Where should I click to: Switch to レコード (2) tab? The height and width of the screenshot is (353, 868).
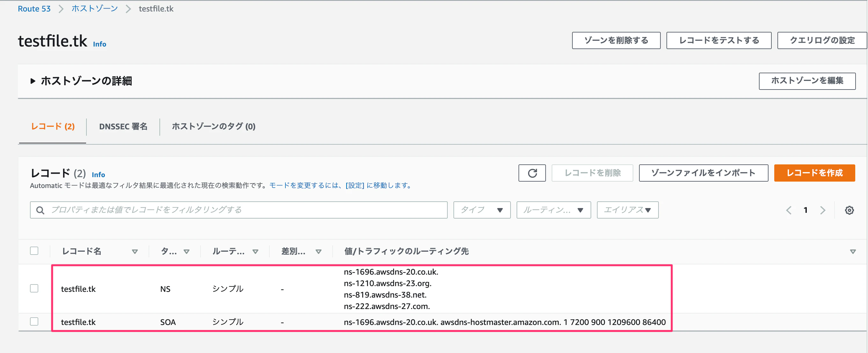53,126
